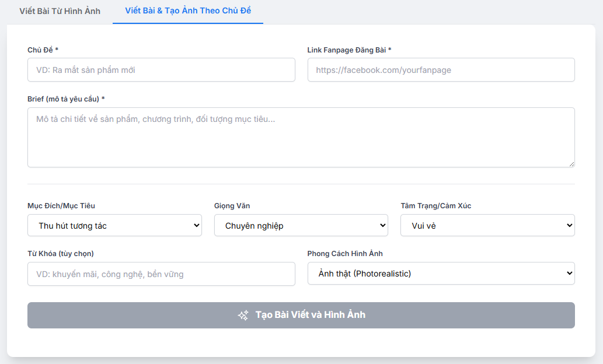Focus the Chủ Đề input field
The width and height of the screenshot is (603, 364).
(x=161, y=69)
